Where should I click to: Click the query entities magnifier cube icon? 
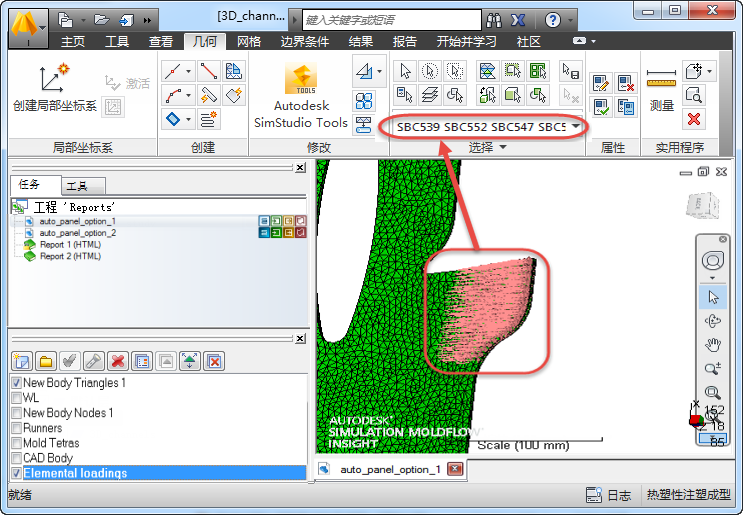(694, 95)
